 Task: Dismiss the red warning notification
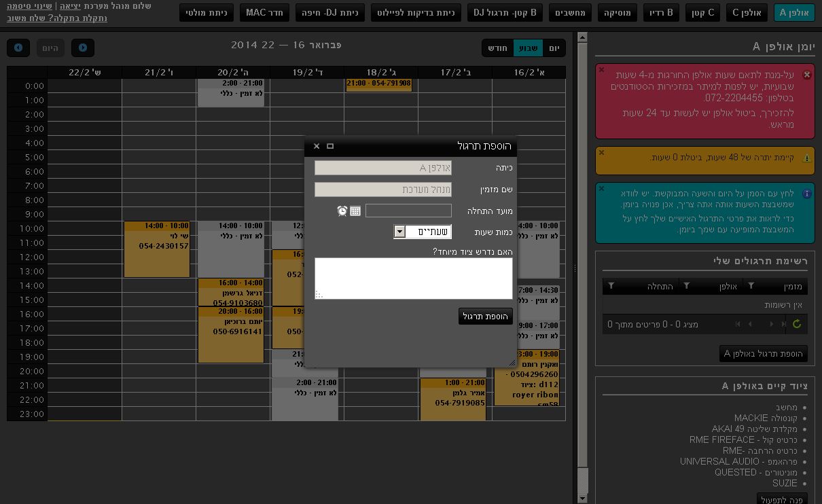tap(601, 70)
